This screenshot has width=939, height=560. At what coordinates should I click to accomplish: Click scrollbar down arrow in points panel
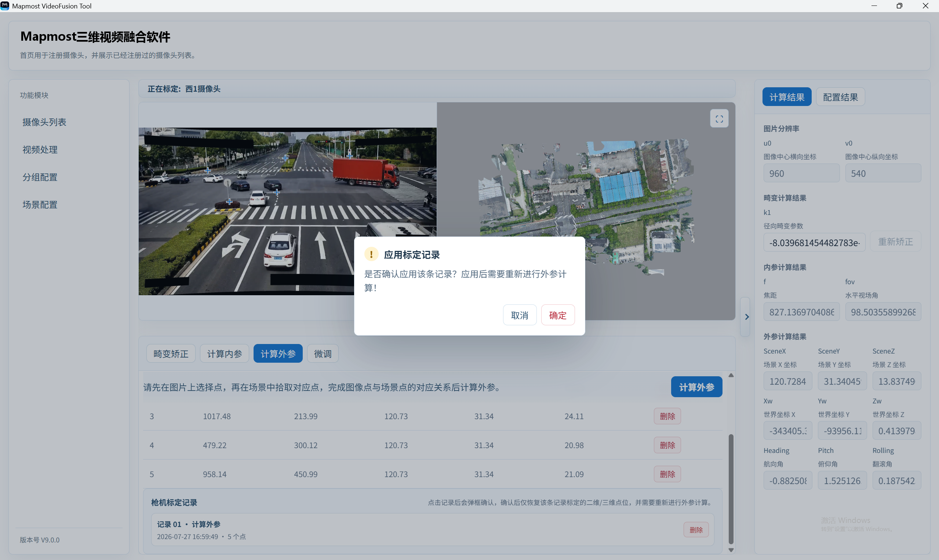(x=731, y=550)
